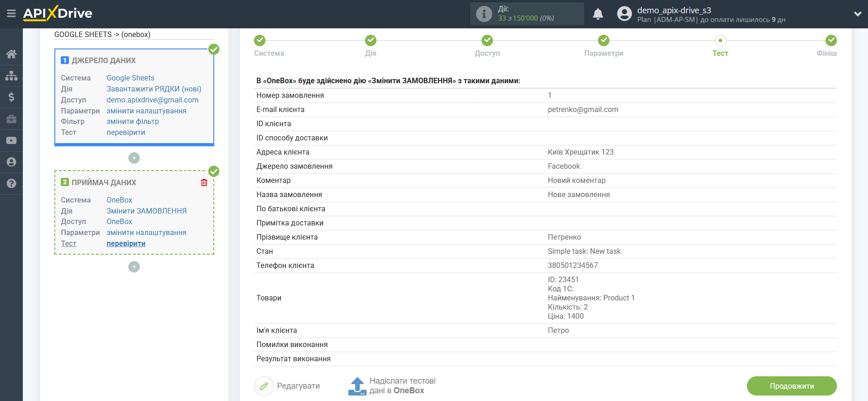
Task: Click Нове замовлення value
Action: [579, 195]
